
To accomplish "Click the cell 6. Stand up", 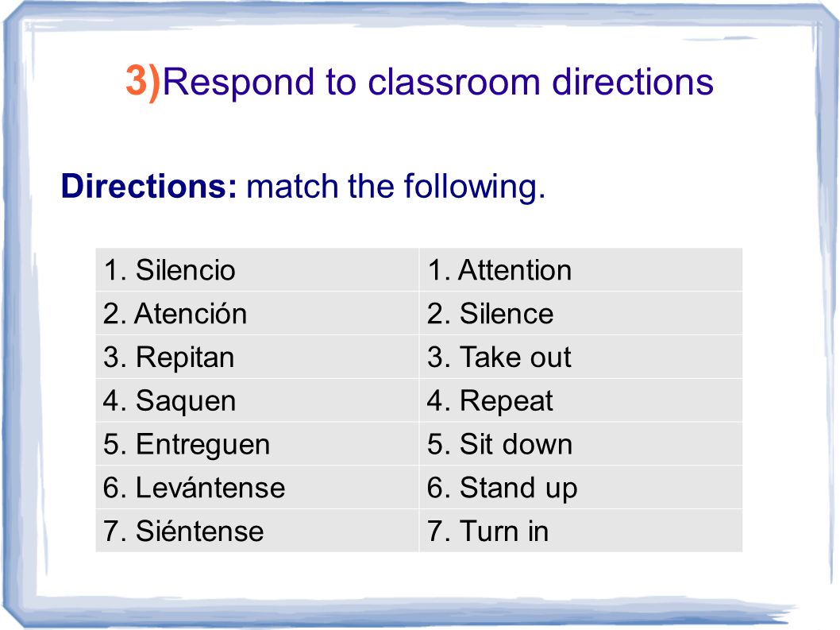I will pos(581,487).
